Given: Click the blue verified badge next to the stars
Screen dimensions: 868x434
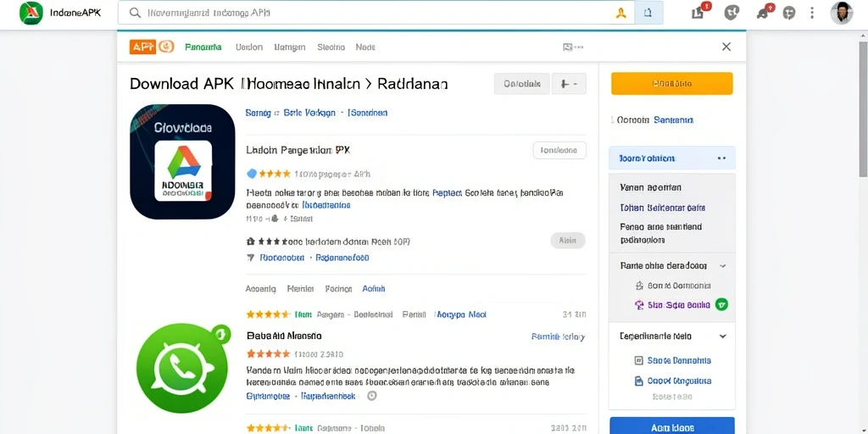Looking at the screenshot, I should click(x=251, y=174).
